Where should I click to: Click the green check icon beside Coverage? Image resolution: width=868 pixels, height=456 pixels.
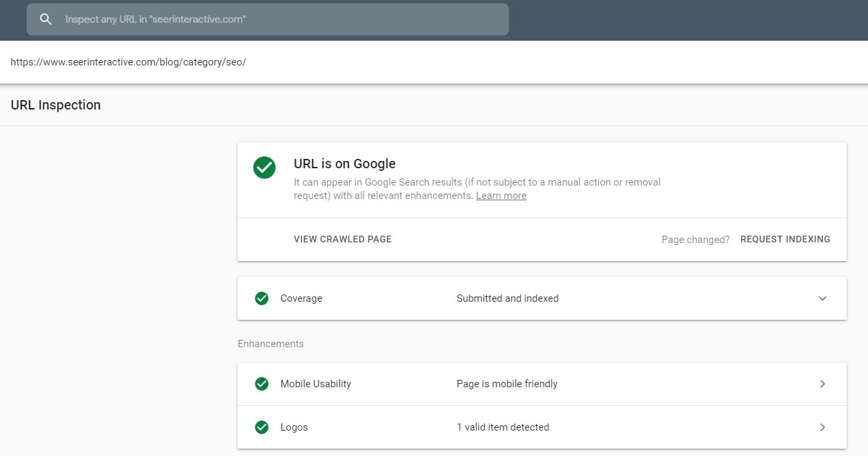pos(262,298)
